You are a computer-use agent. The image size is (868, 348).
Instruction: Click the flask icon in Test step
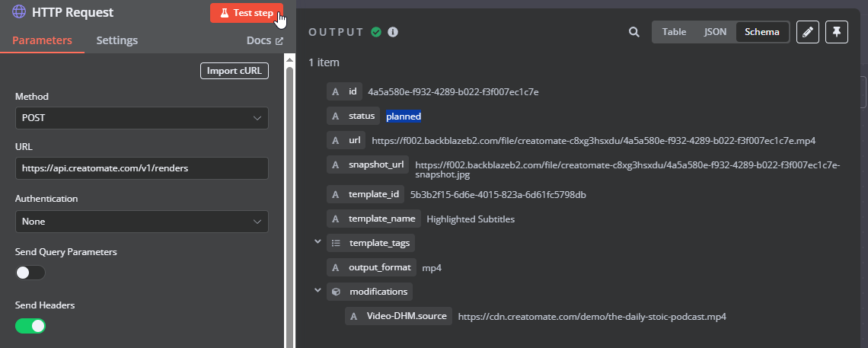click(x=224, y=13)
